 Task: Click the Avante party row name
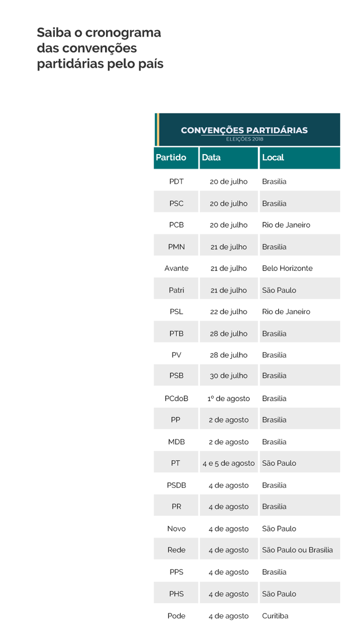[176, 269]
